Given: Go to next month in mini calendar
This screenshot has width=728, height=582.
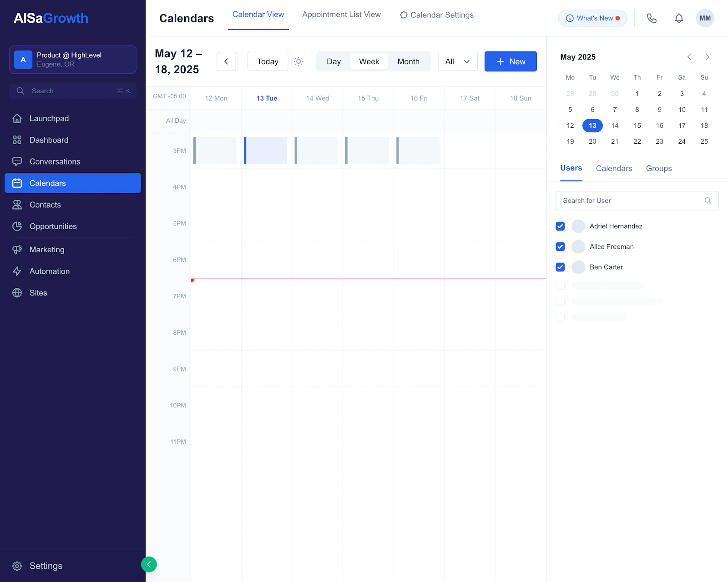Looking at the screenshot, I should tap(708, 57).
